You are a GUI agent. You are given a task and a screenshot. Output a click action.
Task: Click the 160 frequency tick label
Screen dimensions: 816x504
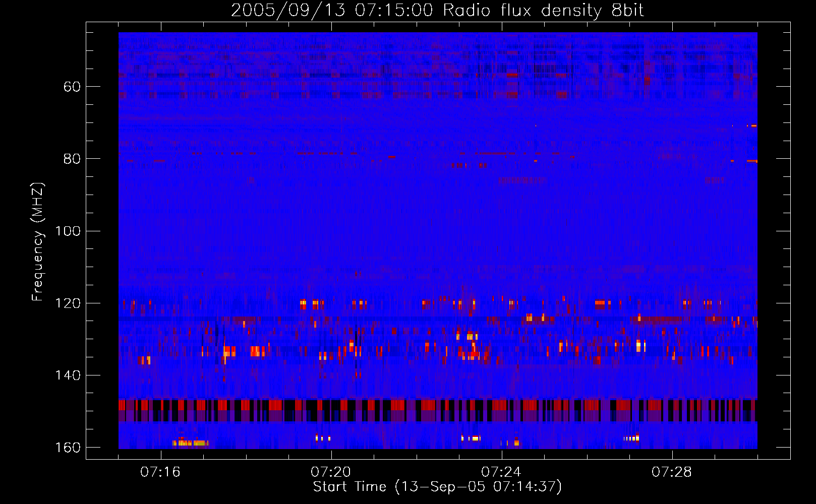coord(68,448)
